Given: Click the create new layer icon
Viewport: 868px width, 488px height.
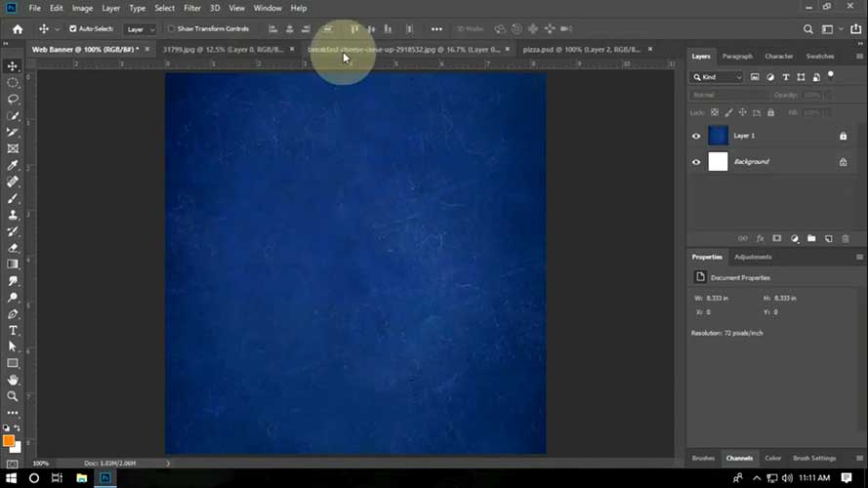Looking at the screenshot, I should coord(828,237).
